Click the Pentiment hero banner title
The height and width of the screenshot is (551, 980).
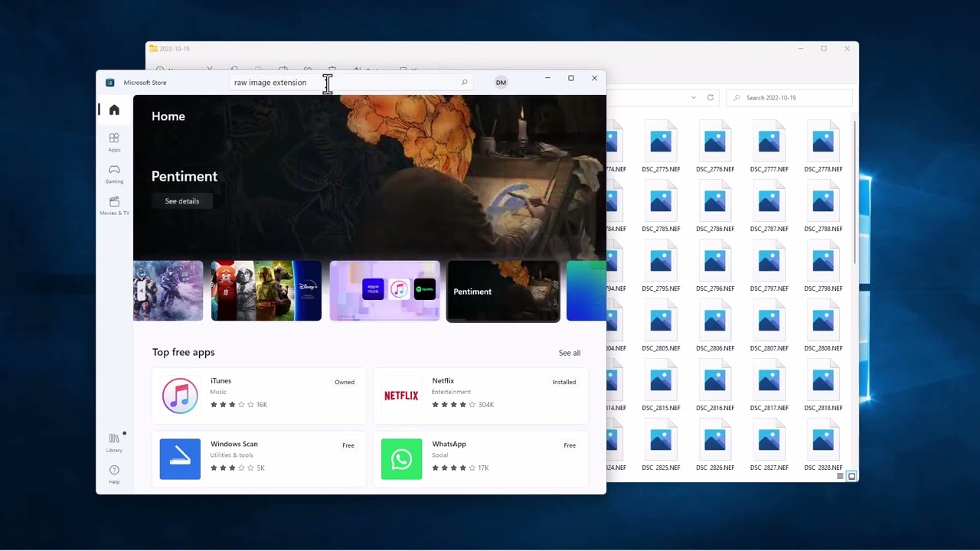[185, 176]
